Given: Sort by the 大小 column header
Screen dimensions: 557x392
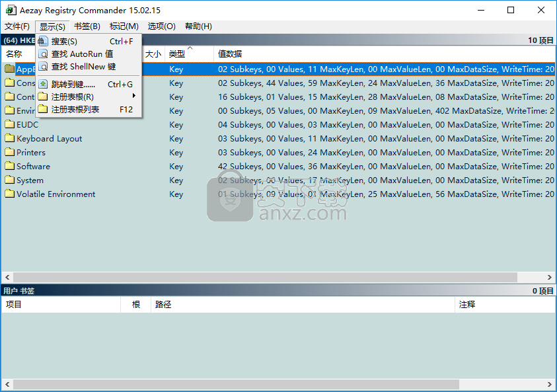Looking at the screenshot, I should click(153, 54).
